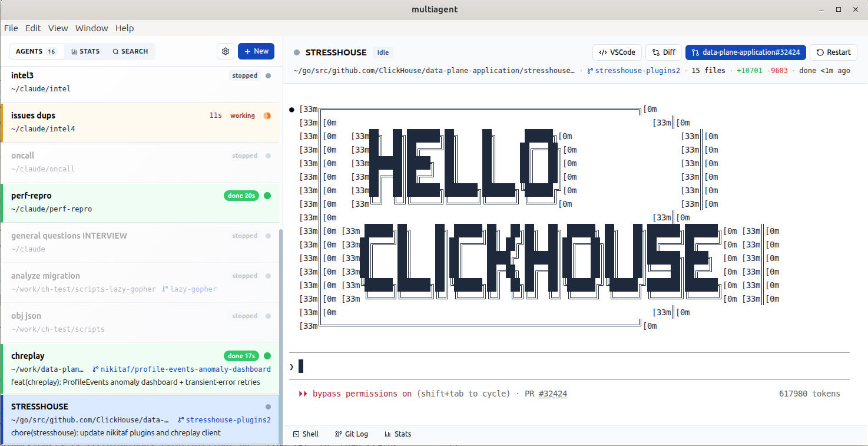Click the STRESSHOUSE working directory path in header
Viewport: 868px width, 446px height.
pos(435,71)
